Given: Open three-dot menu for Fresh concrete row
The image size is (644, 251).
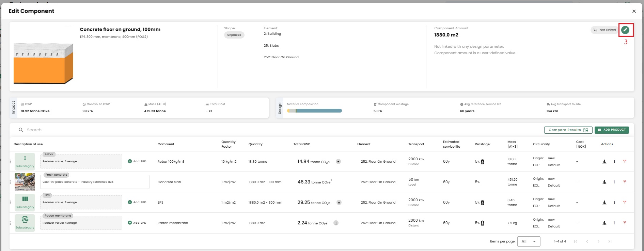Looking at the screenshot, I should coord(614,182).
